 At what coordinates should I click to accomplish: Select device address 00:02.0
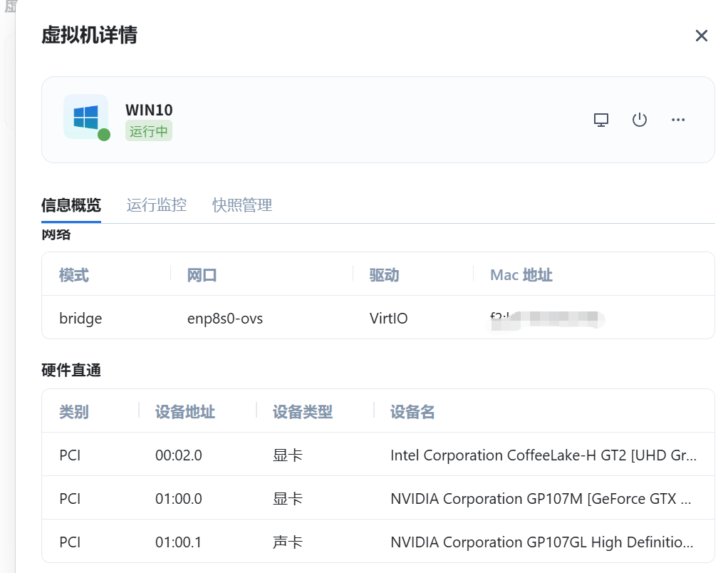coord(178,455)
